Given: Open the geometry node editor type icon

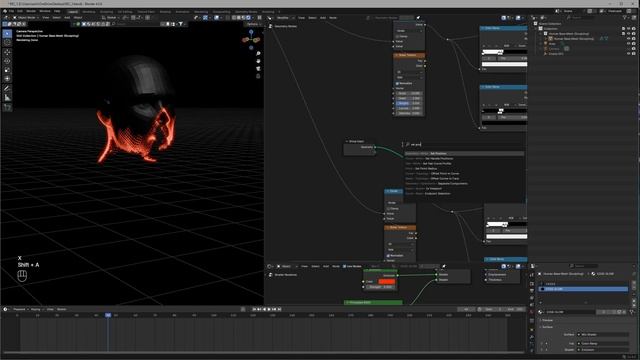Looking at the screenshot, I should (270, 18).
